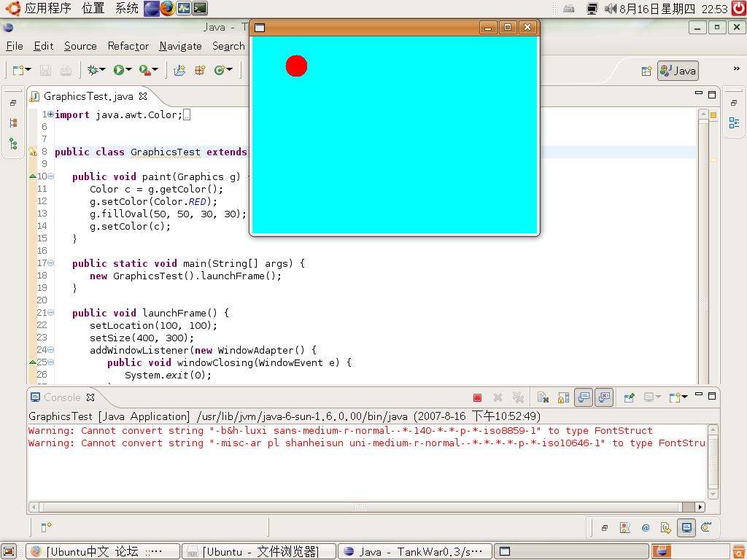Viewport: 747px width, 560px height.
Task: Open the Edit menu
Action: (x=43, y=46)
